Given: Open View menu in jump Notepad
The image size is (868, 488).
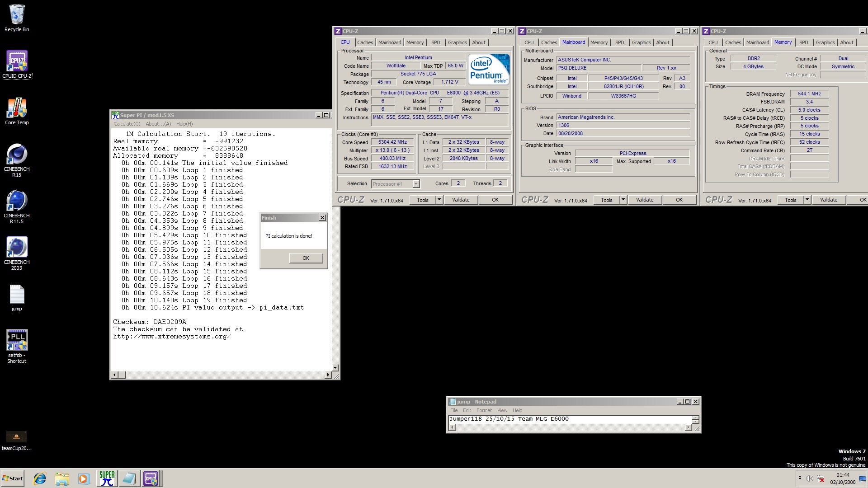Looking at the screenshot, I should click(x=502, y=410).
